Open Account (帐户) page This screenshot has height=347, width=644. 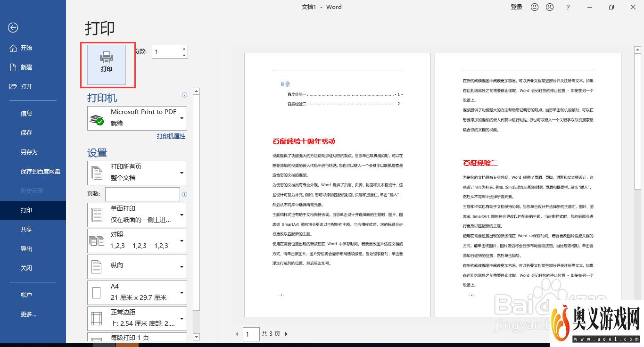(33, 295)
